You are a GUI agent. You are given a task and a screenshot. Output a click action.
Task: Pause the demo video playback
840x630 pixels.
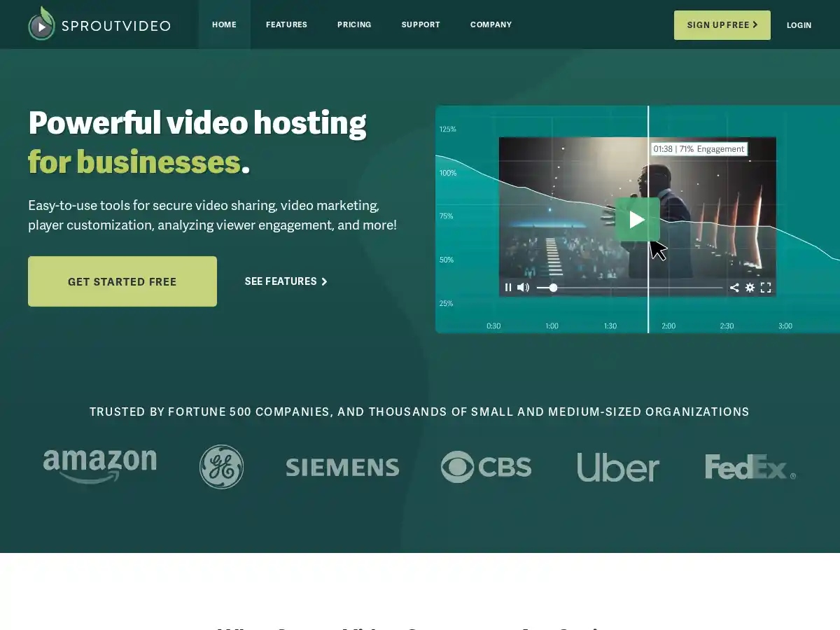click(x=508, y=287)
